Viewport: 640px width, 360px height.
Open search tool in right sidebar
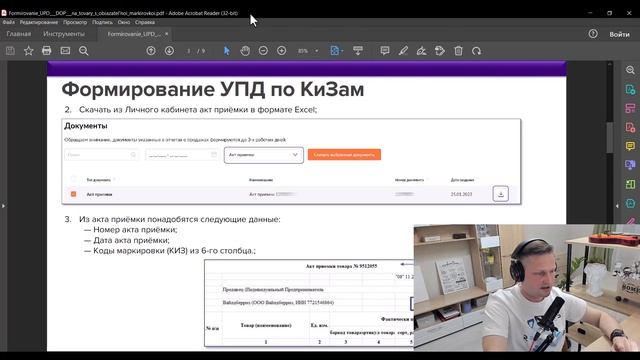[x=630, y=70]
